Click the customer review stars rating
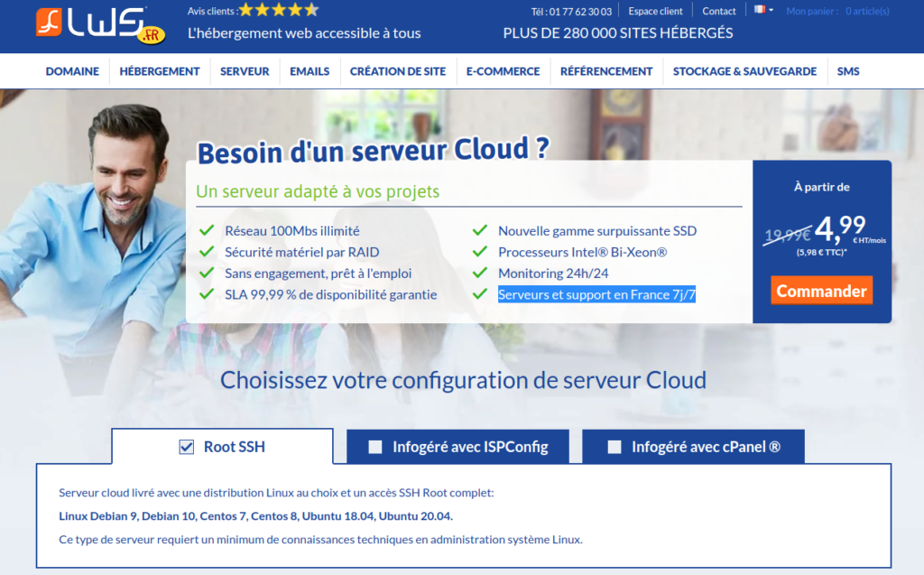The height and width of the screenshot is (575, 924). pos(280,10)
